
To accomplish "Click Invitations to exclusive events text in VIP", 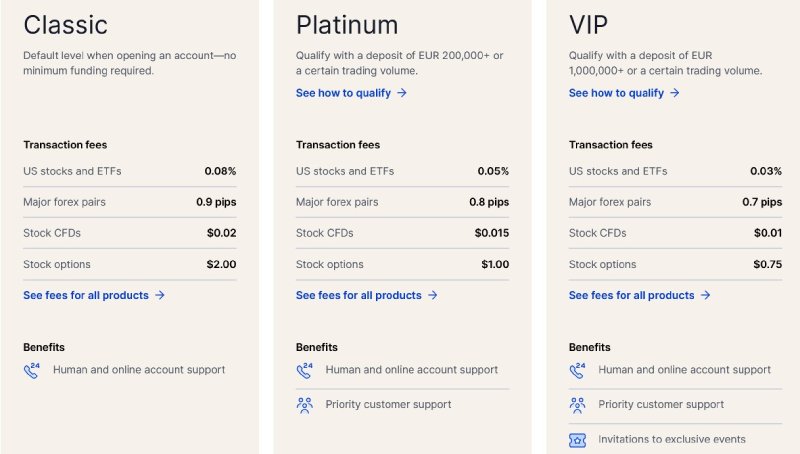I will pyautogui.click(x=672, y=440).
